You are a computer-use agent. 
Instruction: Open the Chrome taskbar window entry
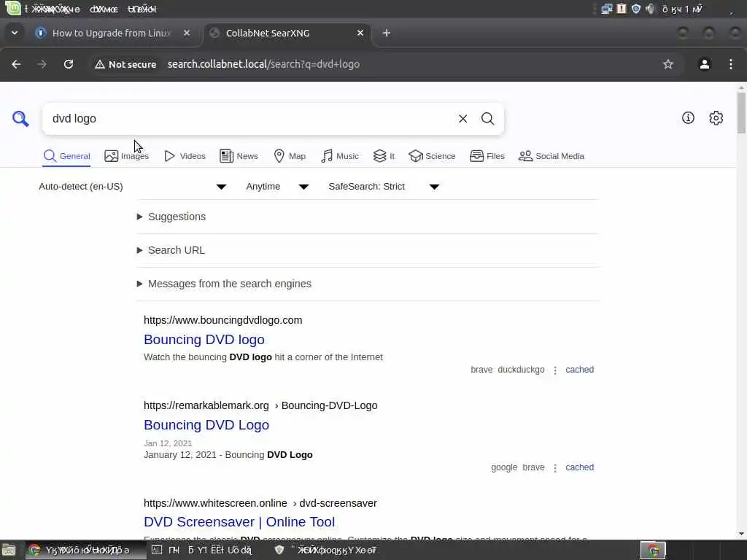click(x=85, y=550)
